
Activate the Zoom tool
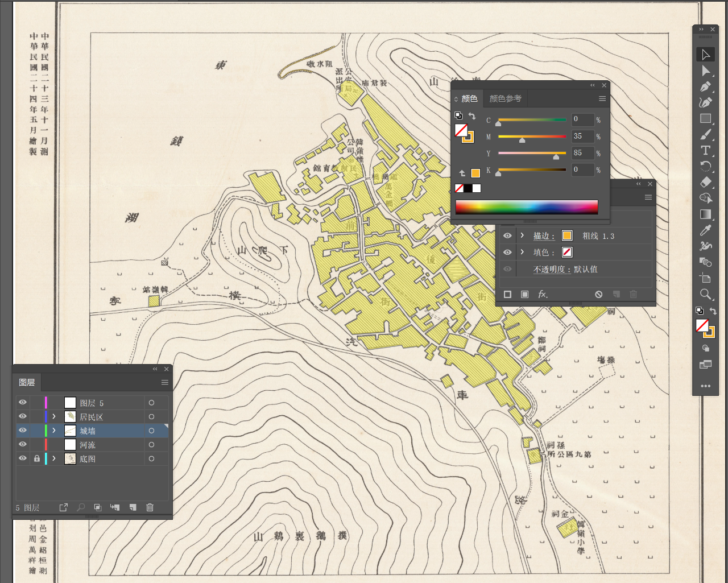coord(706,294)
